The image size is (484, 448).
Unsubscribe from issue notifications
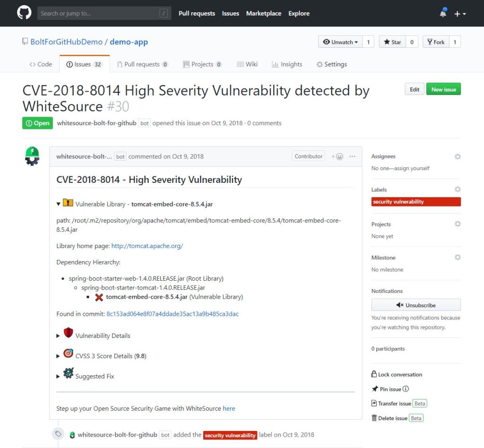(415, 304)
